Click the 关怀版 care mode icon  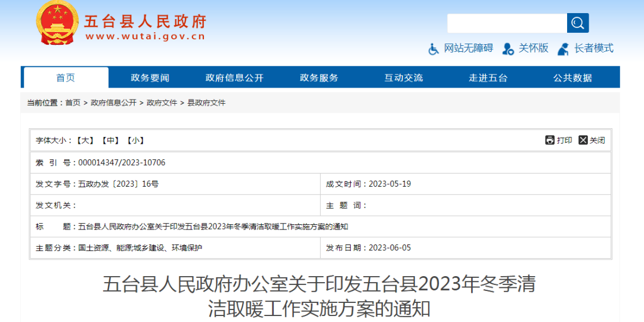tap(508, 49)
